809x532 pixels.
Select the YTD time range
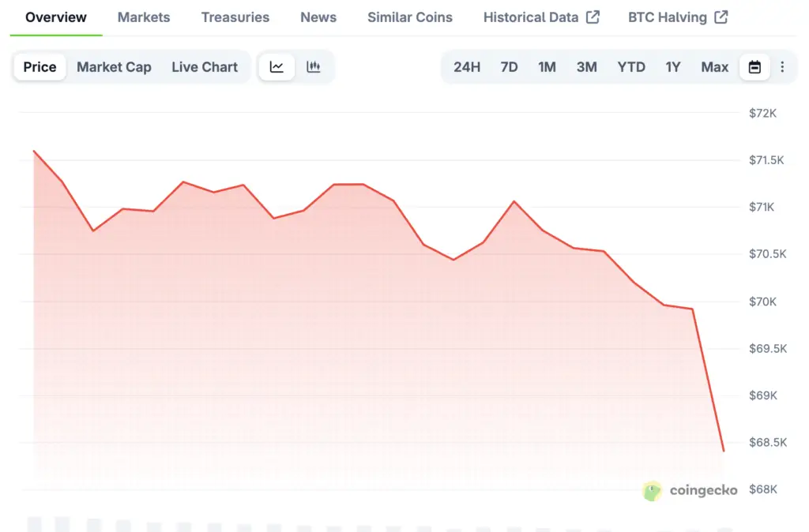[631, 67]
